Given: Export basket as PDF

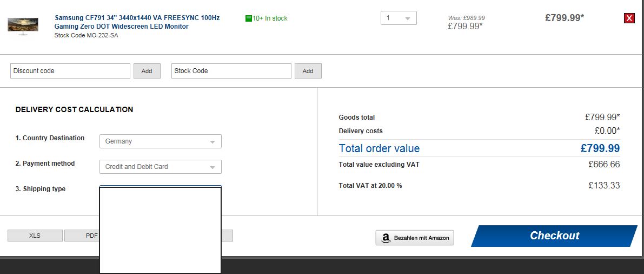Looking at the screenshot, I should coord(82,236).
